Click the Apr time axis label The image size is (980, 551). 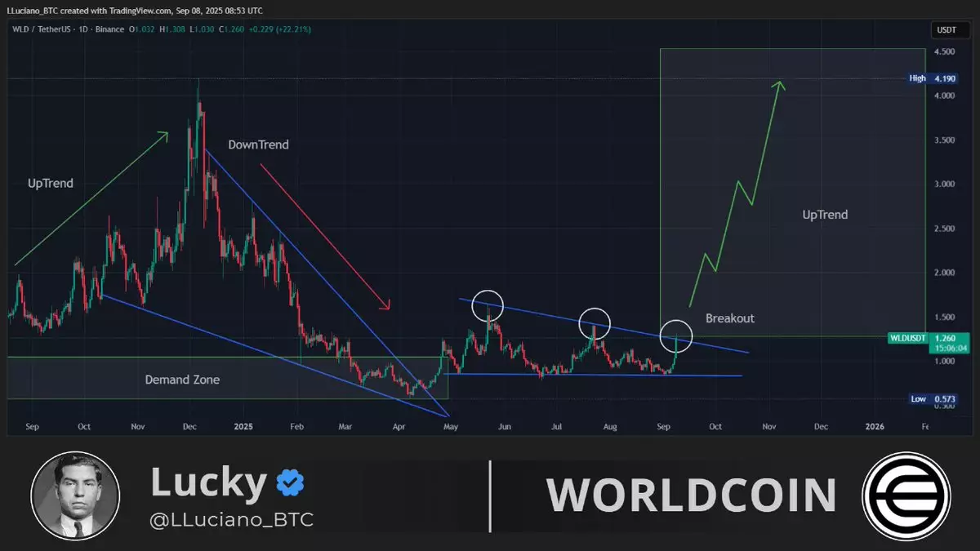(399, 426)
